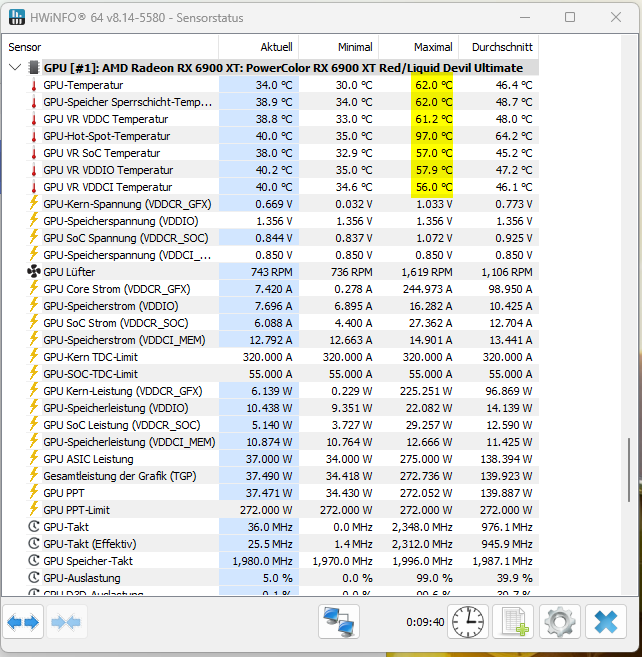Click the HWiNFO app icon in title bar
This screenshot has width=642, height=657.
16,18
